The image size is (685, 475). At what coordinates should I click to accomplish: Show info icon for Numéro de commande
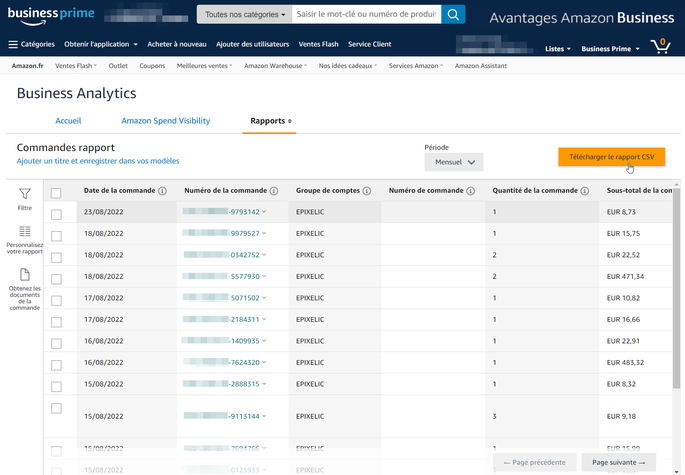tap(471, 191)
